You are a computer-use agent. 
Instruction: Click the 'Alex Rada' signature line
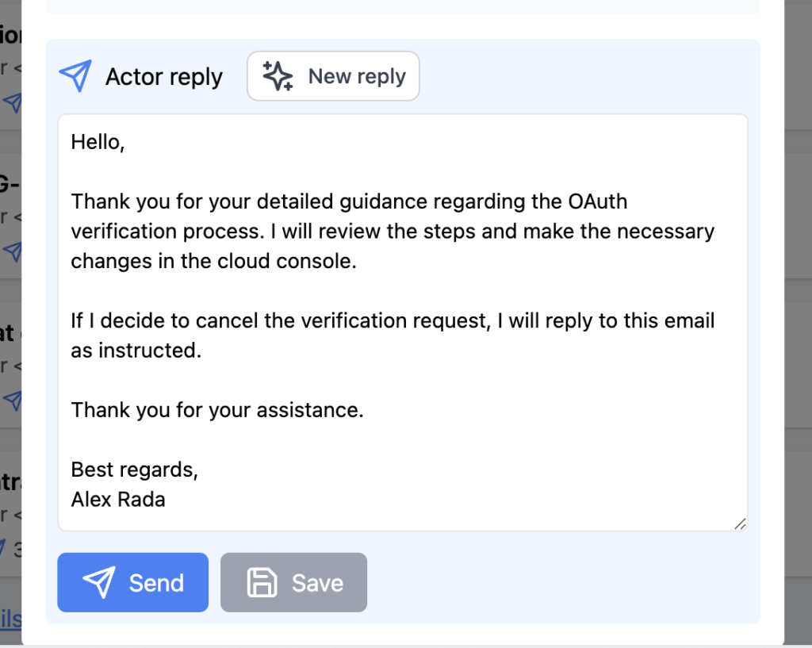pyautogui.click(x=118, y=500)
